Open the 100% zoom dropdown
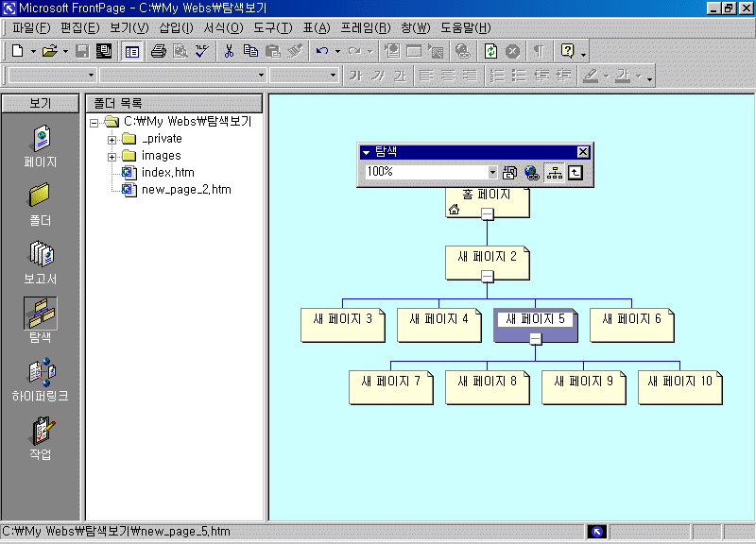Viewport: 756px width, 544px height. click(x=492, y=172)
